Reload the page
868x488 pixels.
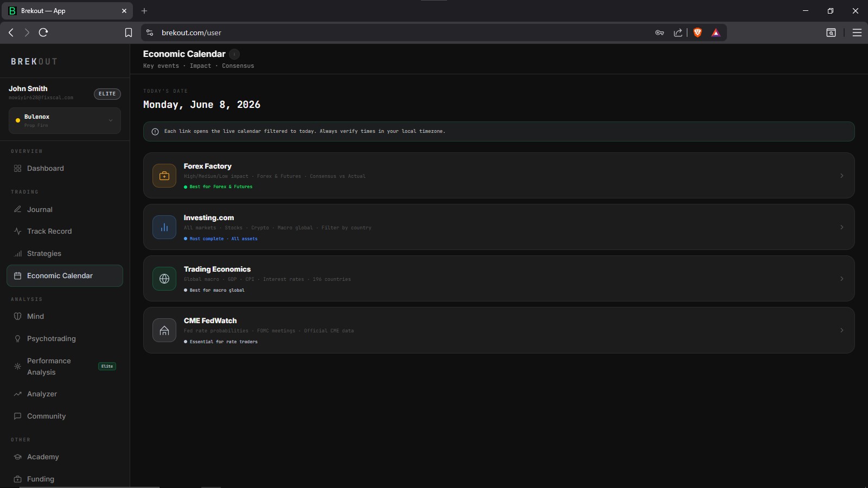coord(43,33)
